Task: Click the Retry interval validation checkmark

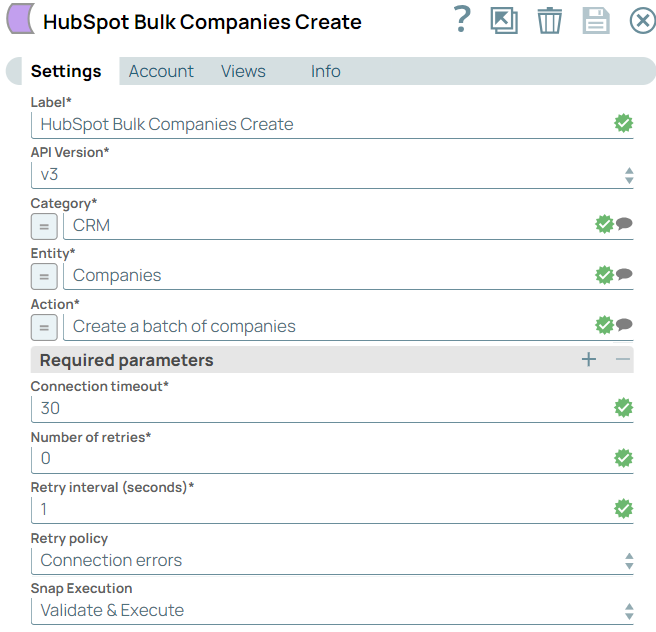Action: pos(623,509)
